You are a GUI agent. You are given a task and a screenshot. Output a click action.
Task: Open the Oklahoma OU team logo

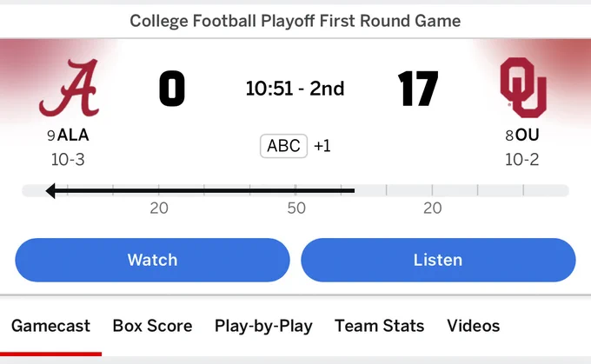[523, 88]
